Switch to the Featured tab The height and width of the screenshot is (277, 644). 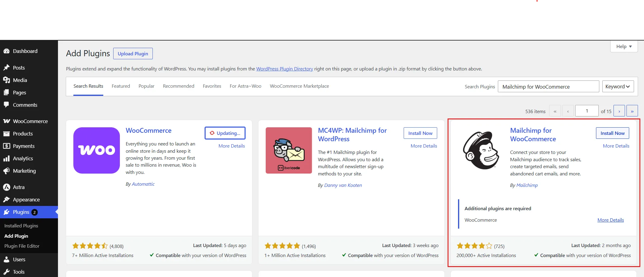[x=121, y=86]
